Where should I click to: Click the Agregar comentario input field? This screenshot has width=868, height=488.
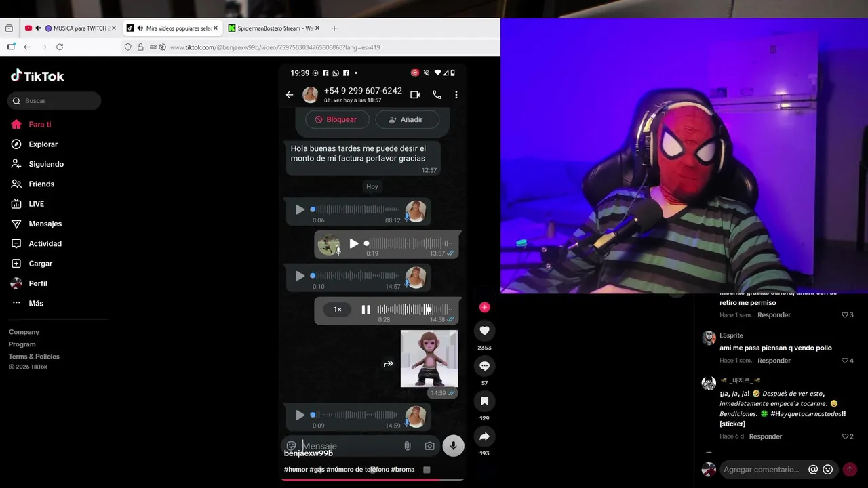762,470
